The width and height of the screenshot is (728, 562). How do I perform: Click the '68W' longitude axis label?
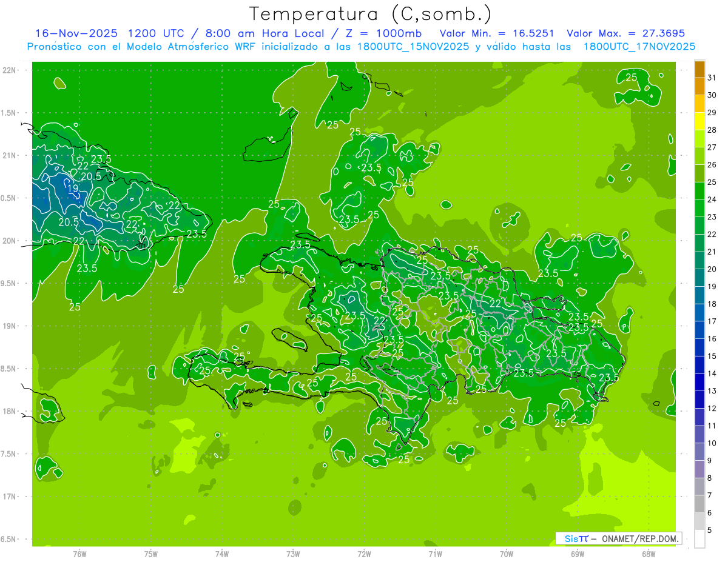(649, 554)
